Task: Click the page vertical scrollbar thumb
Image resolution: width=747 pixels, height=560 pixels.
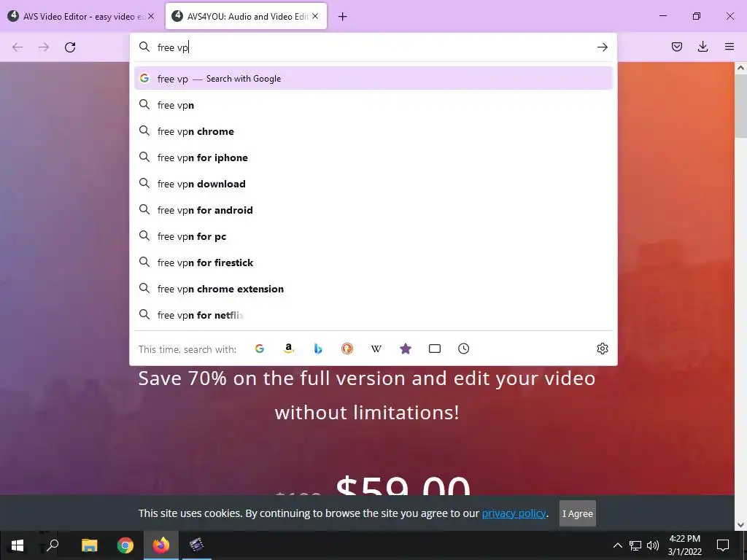Action: [x=740, y=105]
